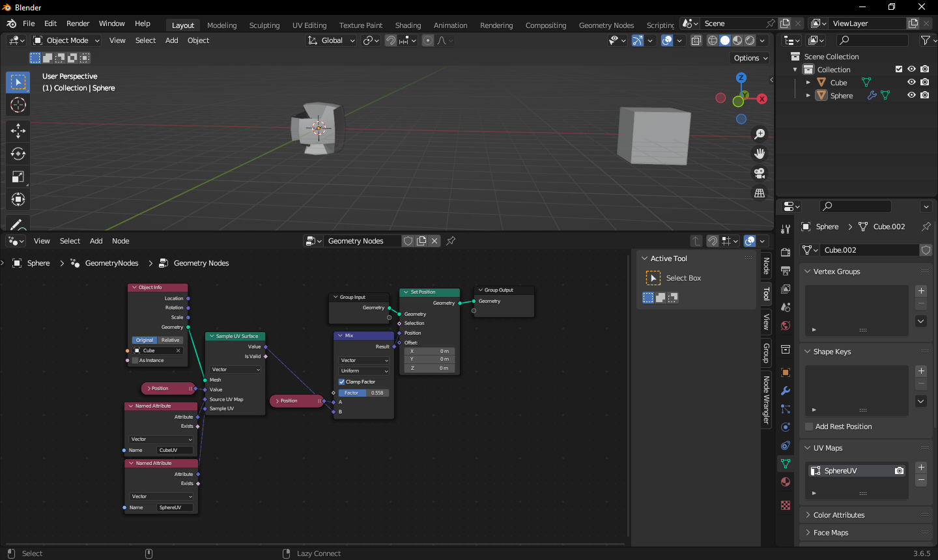Open the Render menu
Viewport: 938px width, 560px height.
click(78, 23)
